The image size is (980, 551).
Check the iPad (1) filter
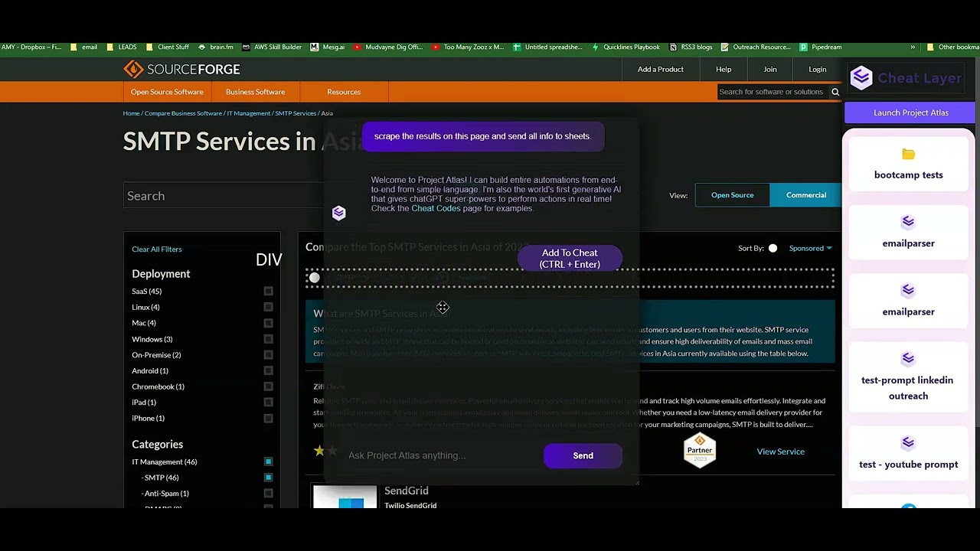tap(268, 403)
